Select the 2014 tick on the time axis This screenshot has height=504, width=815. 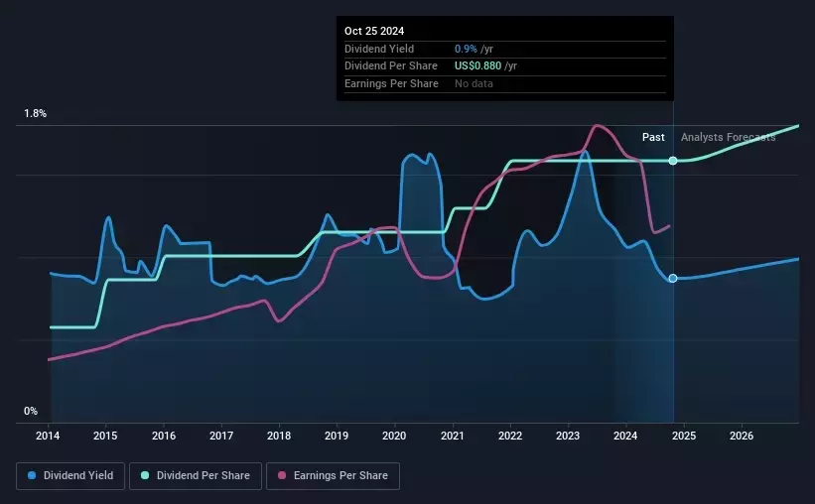tap(48, 436)
